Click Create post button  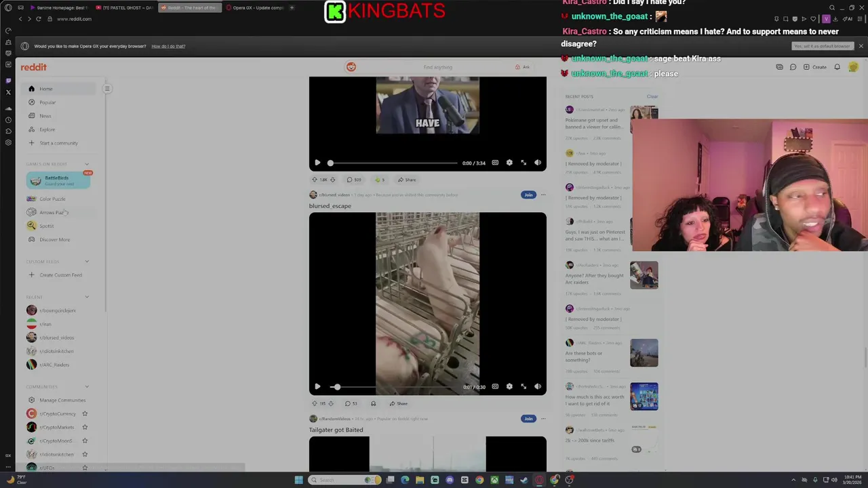click(815, 67)
